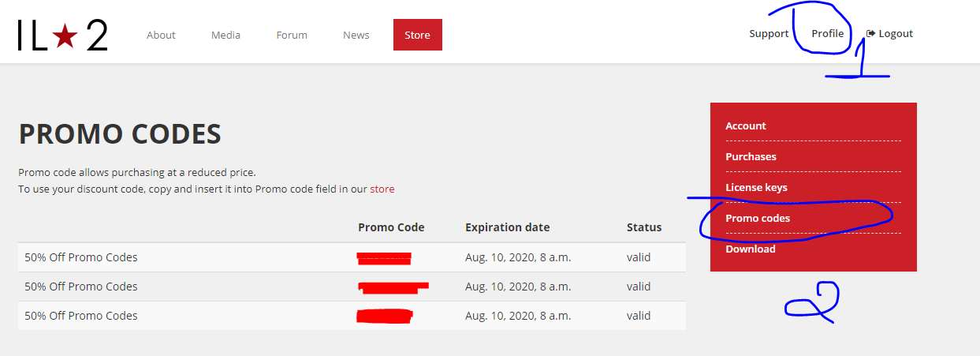Image resolution: width=980 pixels, height=356 pixels.
Task: Open the Support page
Action: point(769,34)
